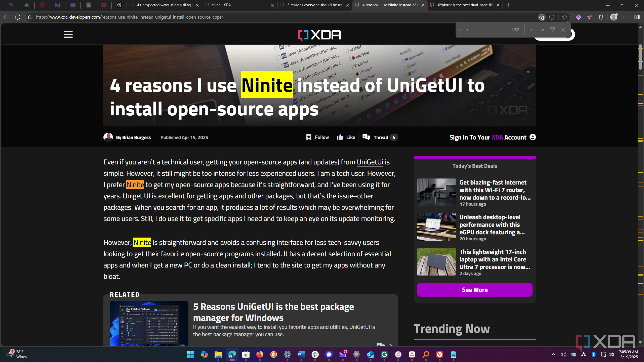Image resolution: width=644 pixels, height=362 pixels.
Task: Toggle the Edge sidebar button
Action: click(x=637, y=17)
